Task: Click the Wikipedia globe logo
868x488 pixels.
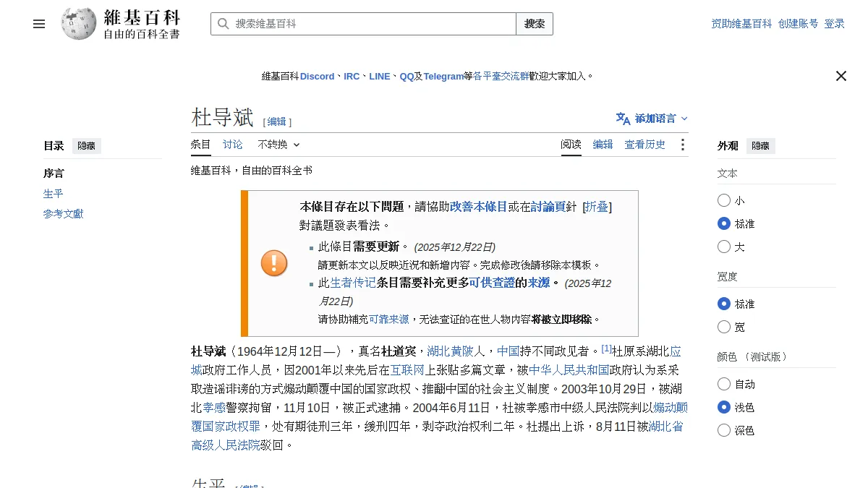Action: (79, 24)
